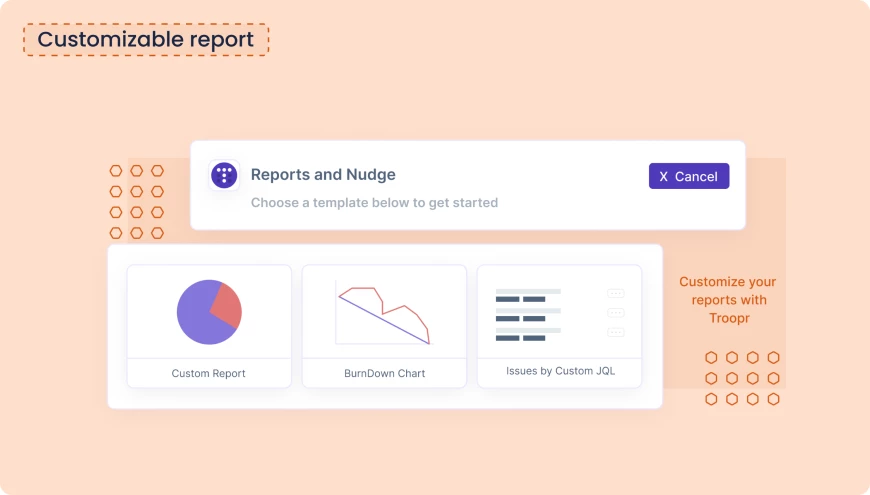The height and width of the screenshot is (495, 870).
Task: Click "Choose a template below to get started"
Action: (x=375, y=203)
